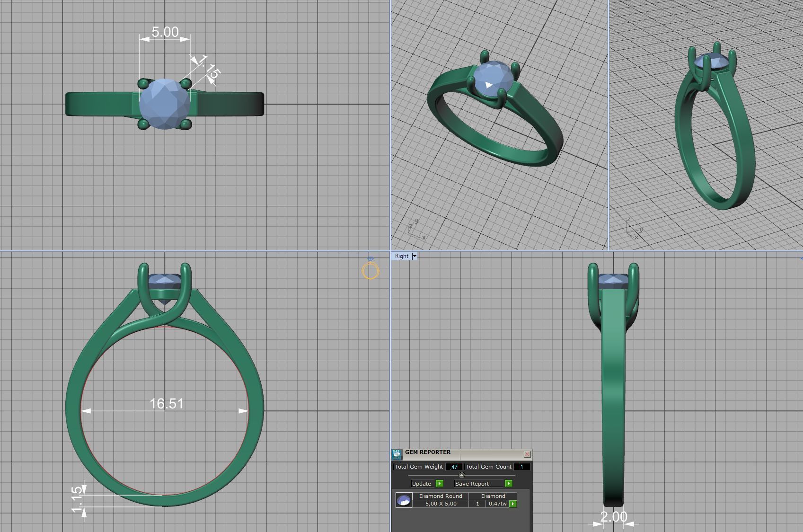The height and width of the screenshot is (532, 803).
Task: Click the 2.00 band width dimension
Action: click(x=614, y=516)
